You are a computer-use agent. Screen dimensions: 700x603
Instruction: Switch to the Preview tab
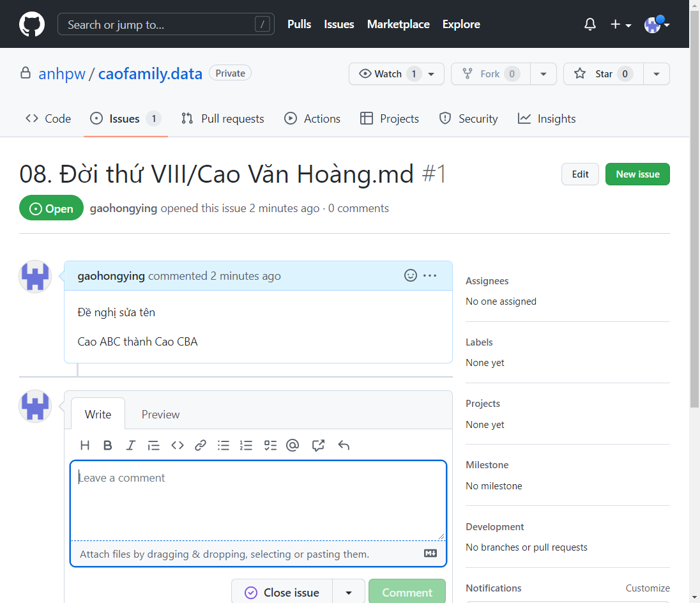pos(160,415)
